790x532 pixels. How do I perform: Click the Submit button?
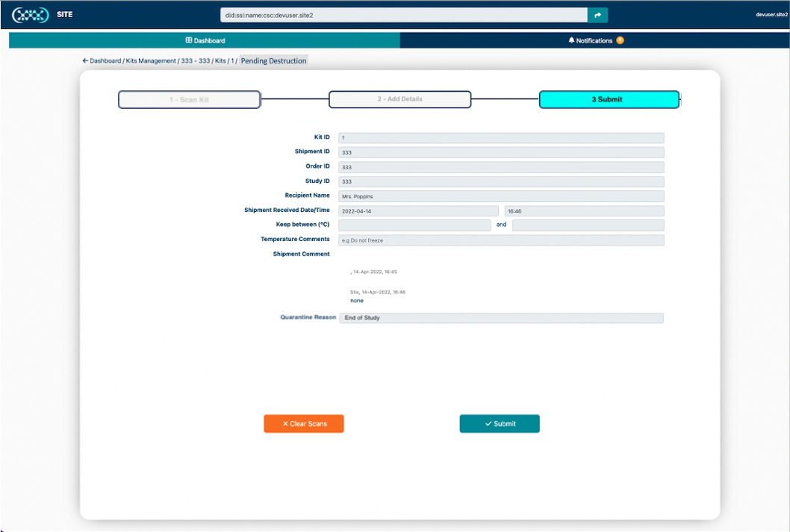coord(500,424)
